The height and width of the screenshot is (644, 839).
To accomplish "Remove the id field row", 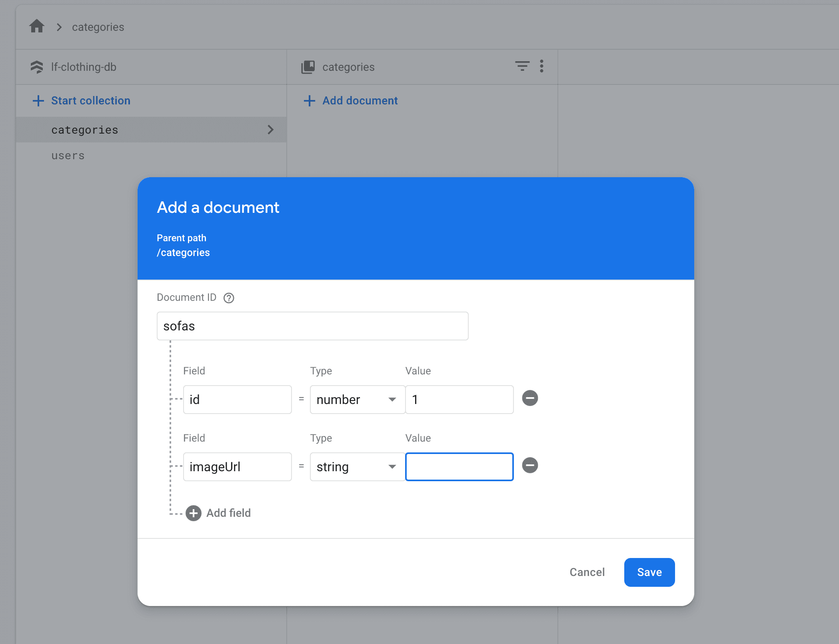I will [x=530, y=398].
